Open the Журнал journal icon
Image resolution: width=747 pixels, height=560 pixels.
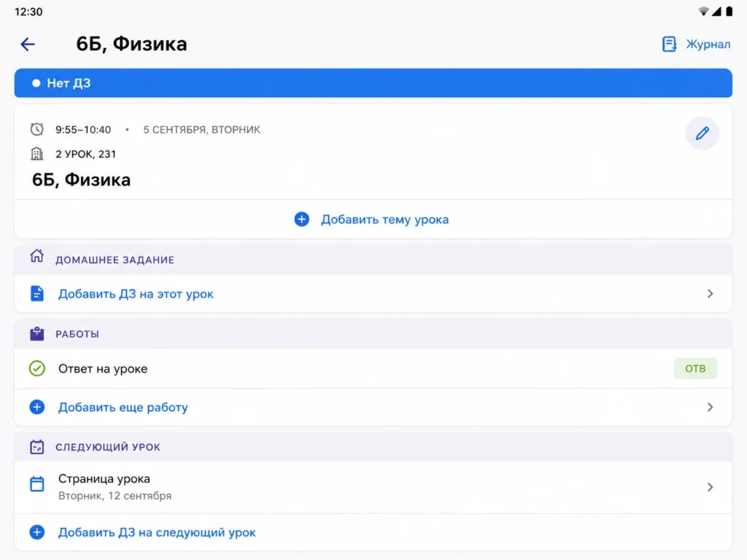[x=670, y=44]
